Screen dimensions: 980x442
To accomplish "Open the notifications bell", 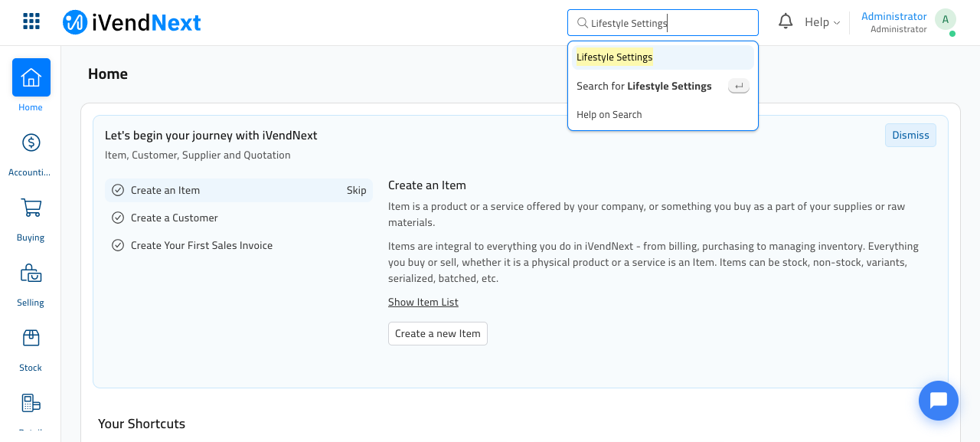I will [786, 21].
